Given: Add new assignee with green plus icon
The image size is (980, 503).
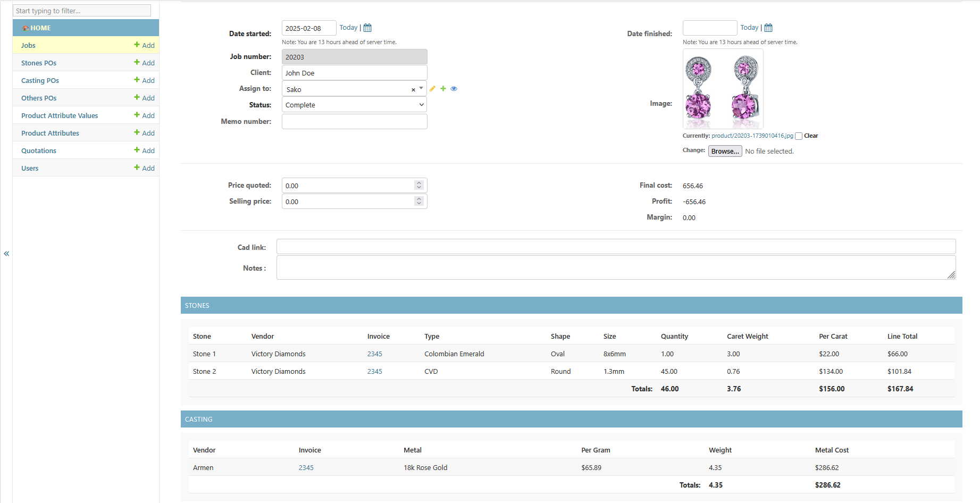Looking at the screenshot, I should tap(443, 89).
